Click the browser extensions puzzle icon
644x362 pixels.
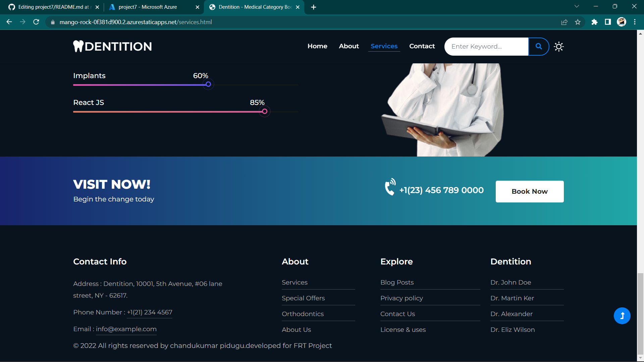[x=595, y=22]
